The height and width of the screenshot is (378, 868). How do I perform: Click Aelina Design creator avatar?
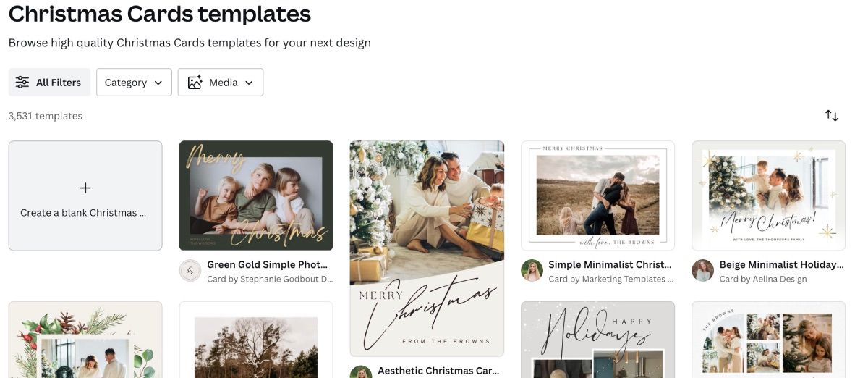pos(702,271)
